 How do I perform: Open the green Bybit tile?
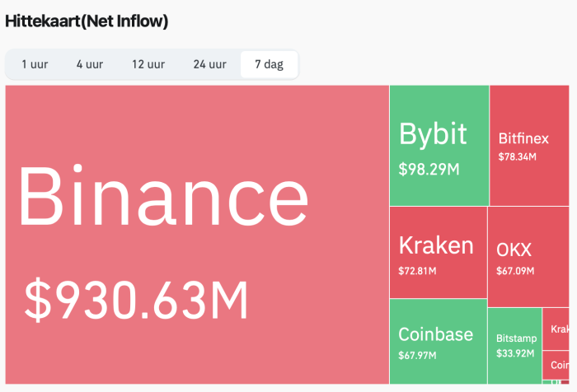439,145
